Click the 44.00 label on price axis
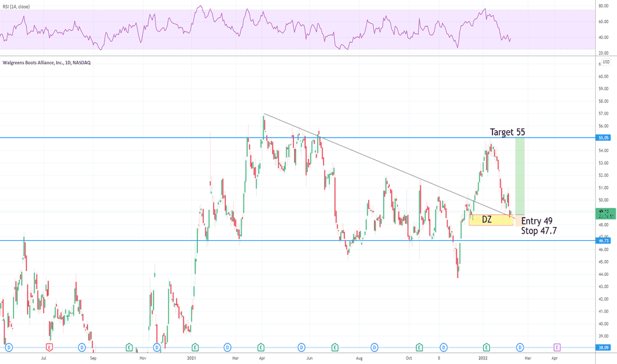This screenshot has width=617, height=364. pyautogui.click(x=603, y=274)
